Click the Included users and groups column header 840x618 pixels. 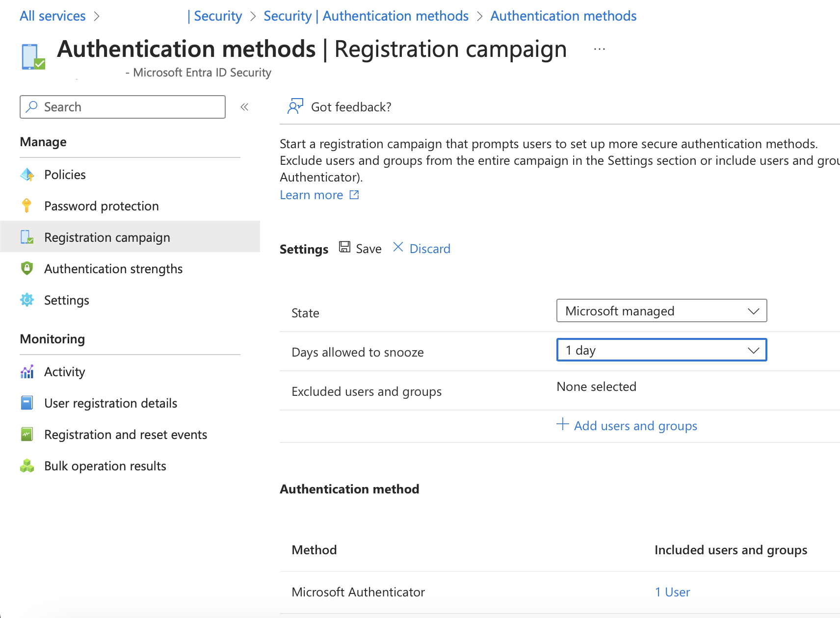[x=731, y=550]
